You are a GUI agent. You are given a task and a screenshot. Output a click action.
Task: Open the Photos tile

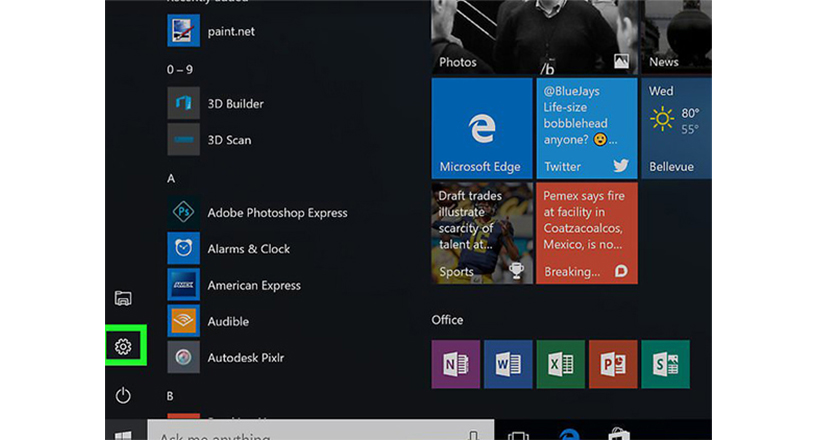point(534,37)
